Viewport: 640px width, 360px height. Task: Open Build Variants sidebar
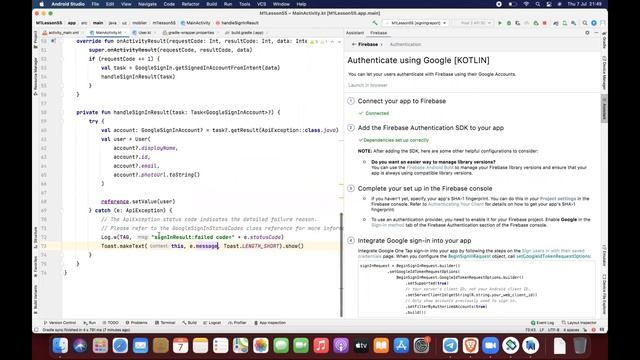click(x=36, y=300)
